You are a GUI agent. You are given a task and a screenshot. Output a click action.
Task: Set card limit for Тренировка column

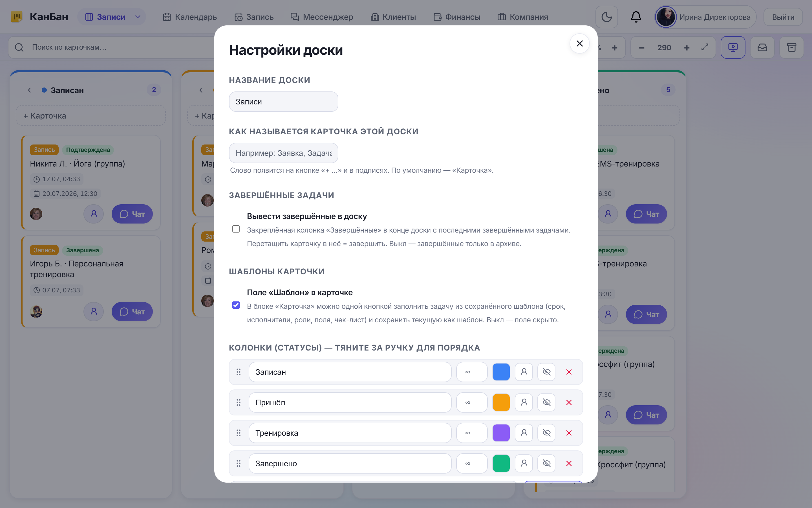472,433
